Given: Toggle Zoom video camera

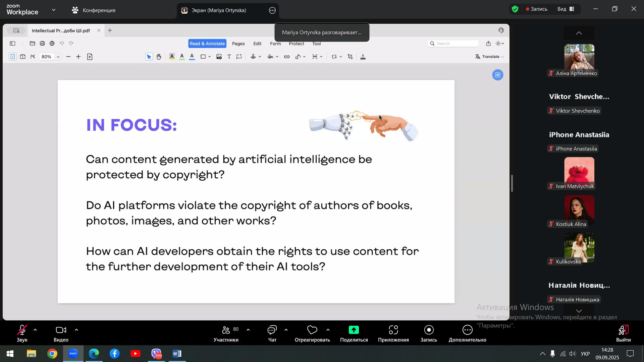Looking at the screenshot, I should coord(61,334).
